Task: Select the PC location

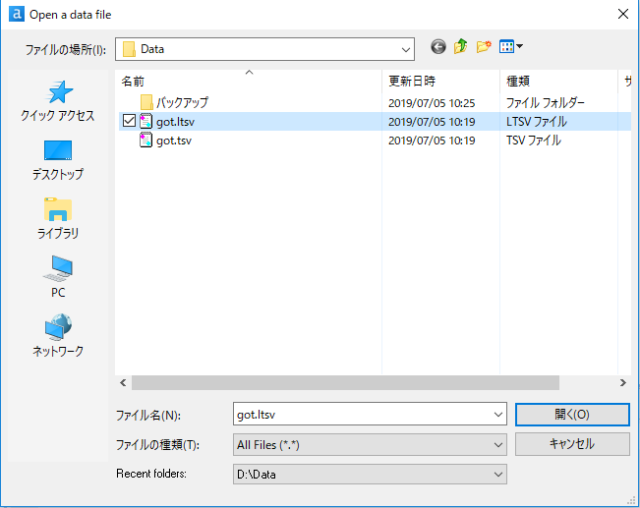Action: (x=58, y=277)
